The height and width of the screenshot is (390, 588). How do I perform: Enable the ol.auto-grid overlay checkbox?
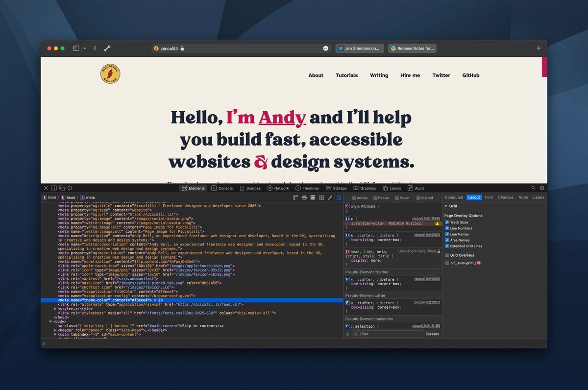[447, 263]
